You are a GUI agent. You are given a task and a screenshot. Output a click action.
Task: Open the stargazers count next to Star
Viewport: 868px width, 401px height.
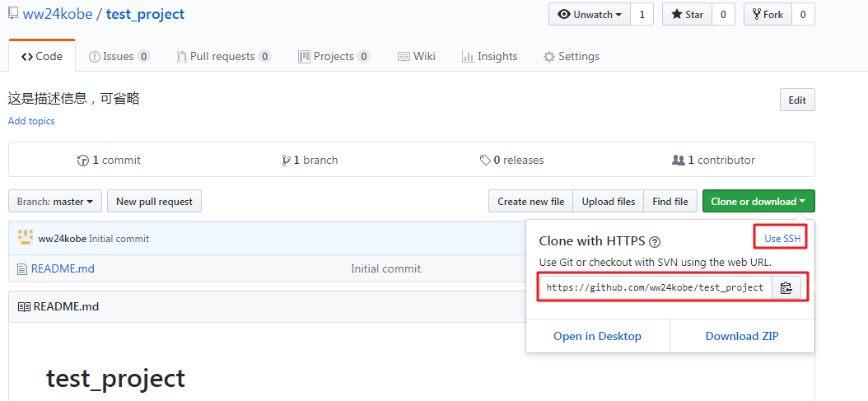tap(723, 15)
